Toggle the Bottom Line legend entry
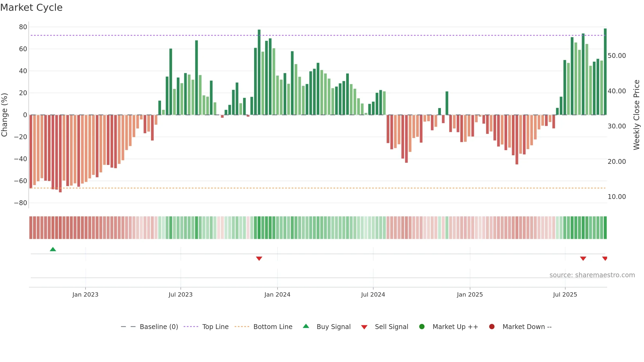644x362 pixels. pyautogui.click(x=264, y=327)
